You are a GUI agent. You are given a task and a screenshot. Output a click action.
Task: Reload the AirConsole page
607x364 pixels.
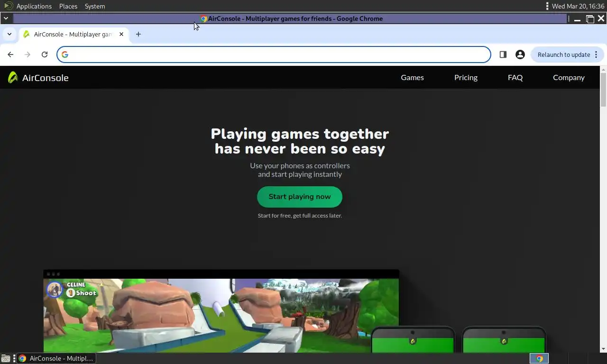point(45,55)
